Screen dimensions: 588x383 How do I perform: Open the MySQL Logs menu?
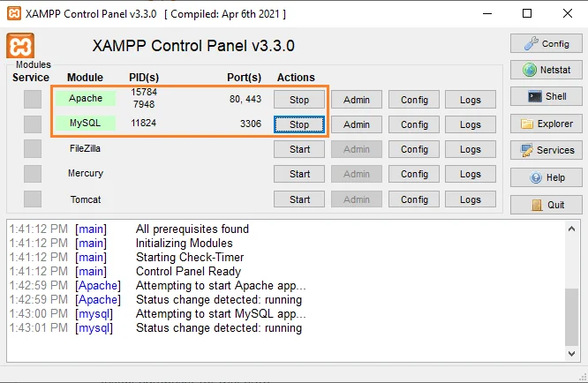pyautogui.click(x=471, y=124)
